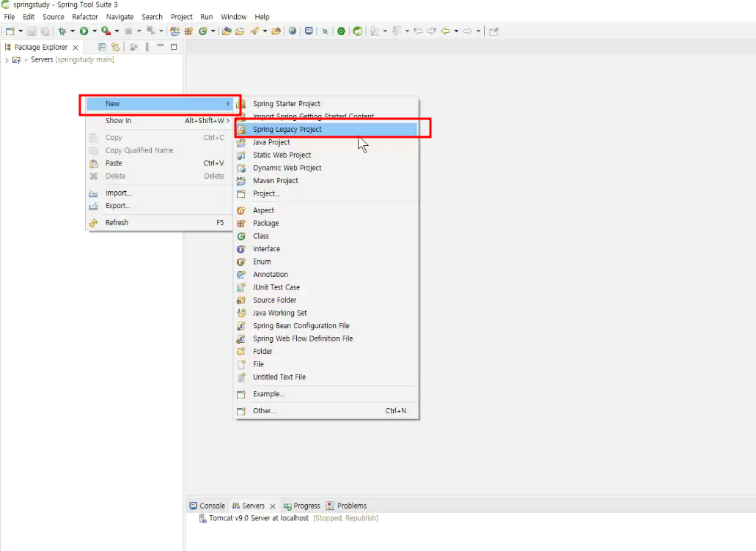The width and height of the screenshot is (756, 551).
Task: Click the globe web browser icon
Action: [293, 32]
